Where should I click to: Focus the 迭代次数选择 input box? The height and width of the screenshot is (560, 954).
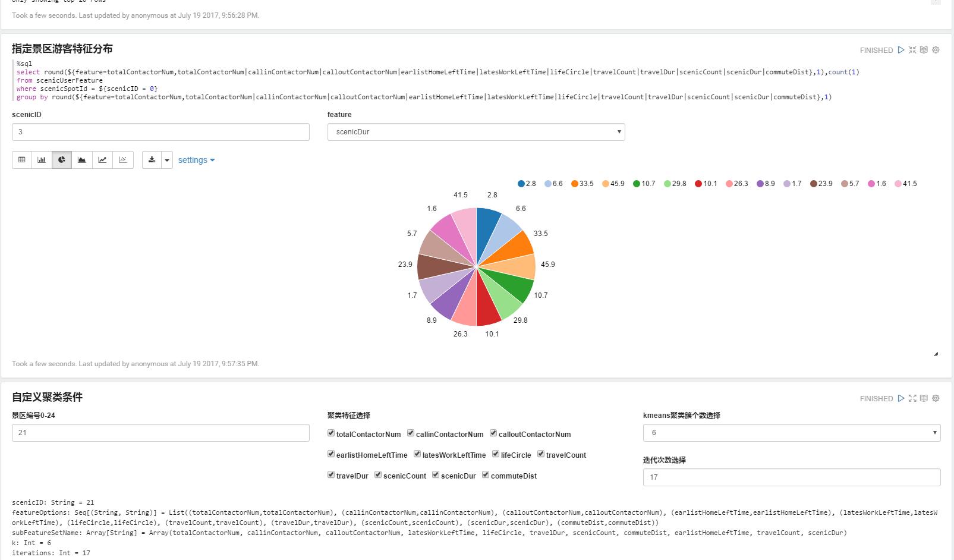point(791,477)
